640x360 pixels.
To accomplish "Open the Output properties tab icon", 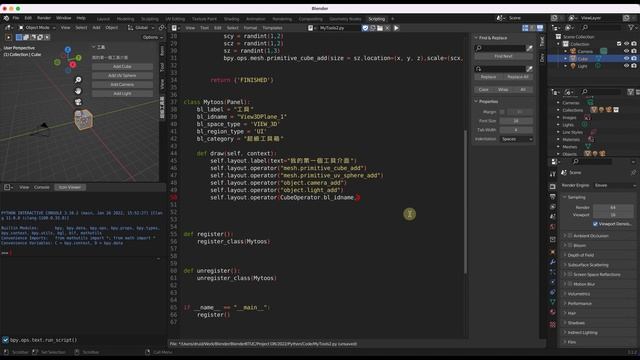I will click(553, 197).
